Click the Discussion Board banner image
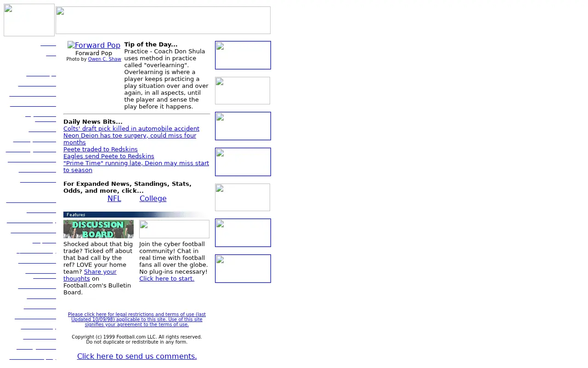The height and width of the screenshot is (368, 588). [x=98, y=229]
